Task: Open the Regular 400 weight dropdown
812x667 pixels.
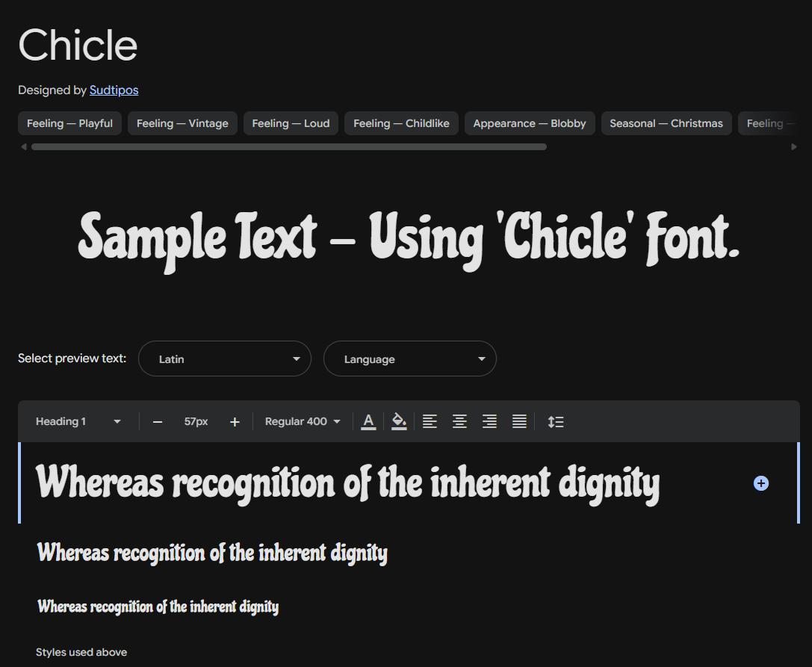Action: point(303,421)
